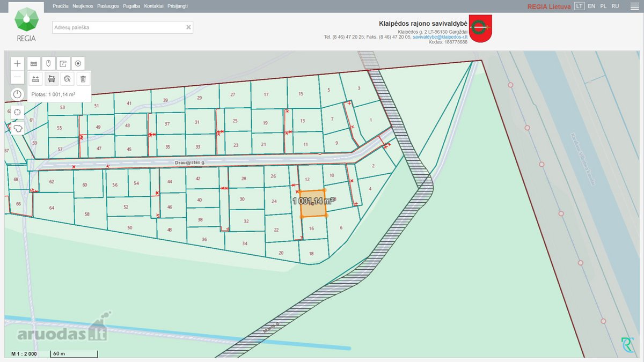Switch language to LT
Viewport: 644px width, 362px height.
click(579, 6)
